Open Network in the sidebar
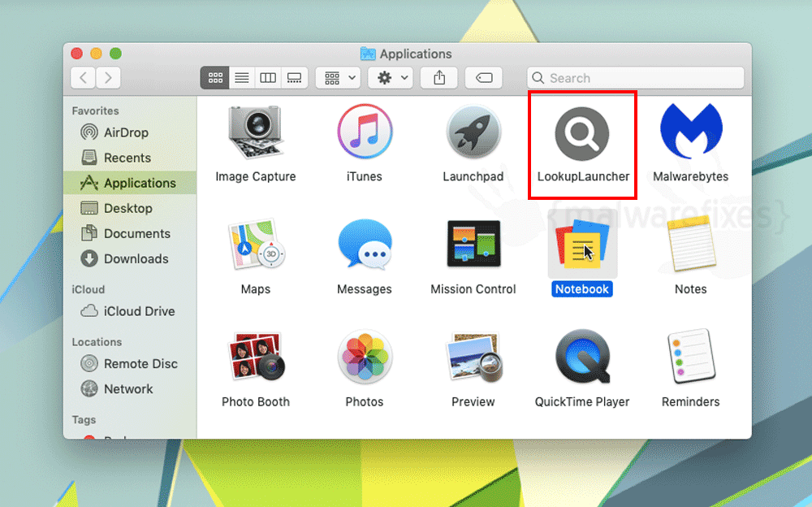812x507 pixels. click(130, 389)
